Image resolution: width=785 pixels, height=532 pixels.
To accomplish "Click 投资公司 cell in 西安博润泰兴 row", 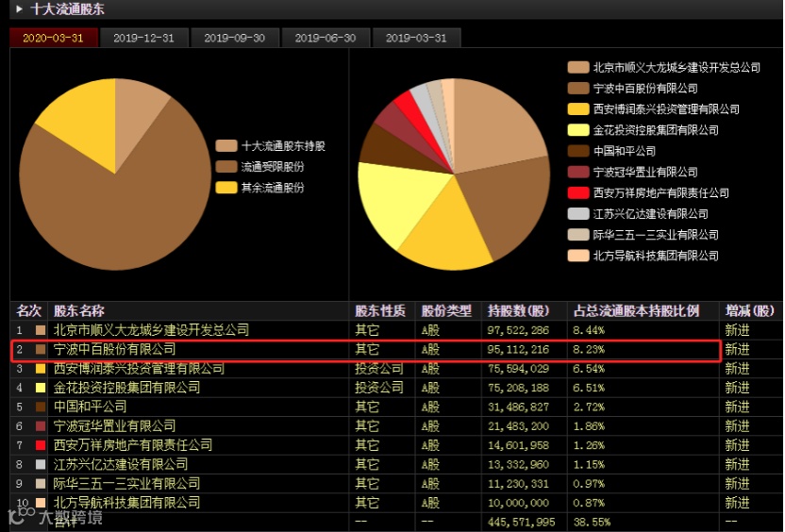I will [379, 369].
